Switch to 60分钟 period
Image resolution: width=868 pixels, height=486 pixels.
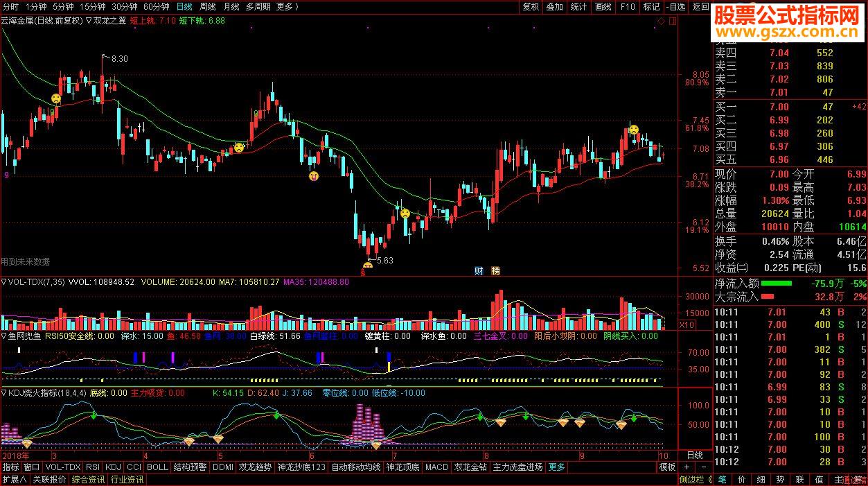click(157, 7)
